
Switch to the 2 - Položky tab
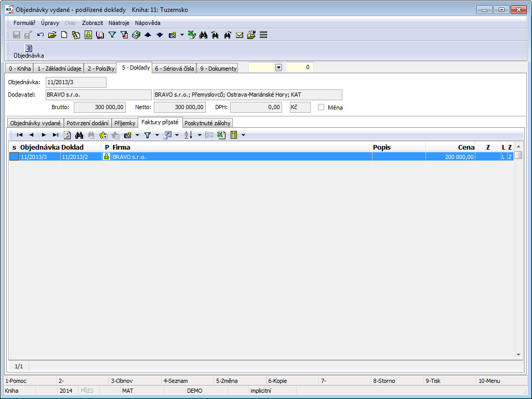[x=101, y=69]
